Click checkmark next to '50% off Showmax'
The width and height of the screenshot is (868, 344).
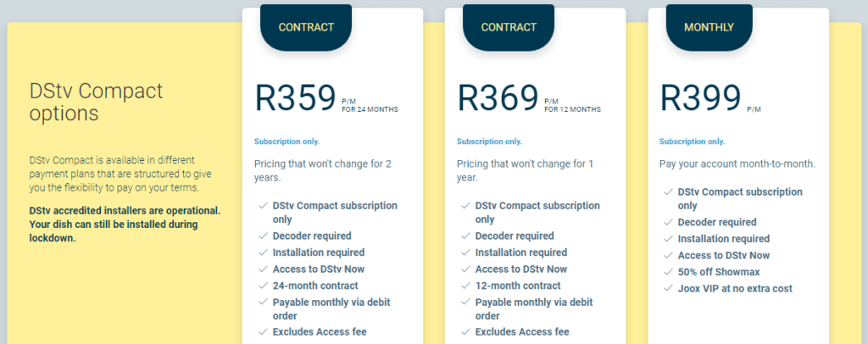(x=668, y=272)
